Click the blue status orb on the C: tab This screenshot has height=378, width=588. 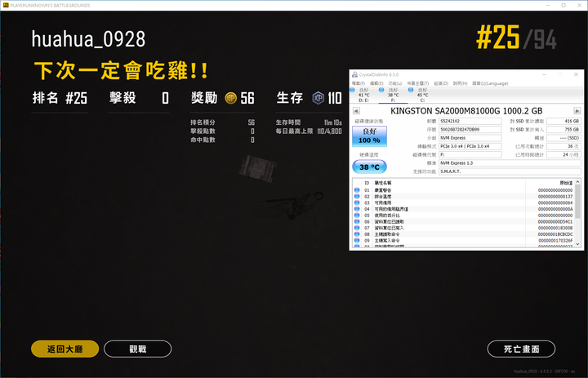411,90
